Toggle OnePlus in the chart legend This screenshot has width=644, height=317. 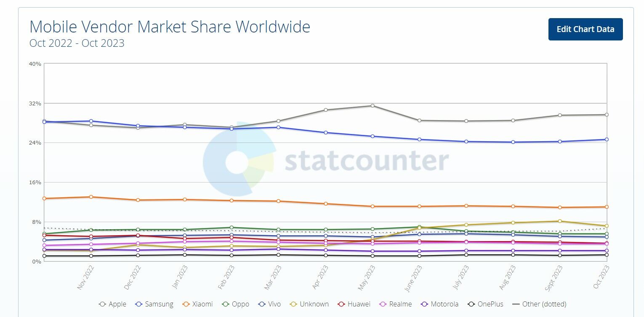[x=485, y=304]
